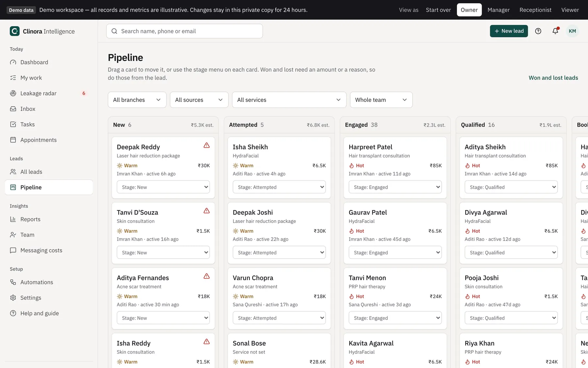588x368 pixels.
Task: Click the New lead button
Action: point(509,31)
